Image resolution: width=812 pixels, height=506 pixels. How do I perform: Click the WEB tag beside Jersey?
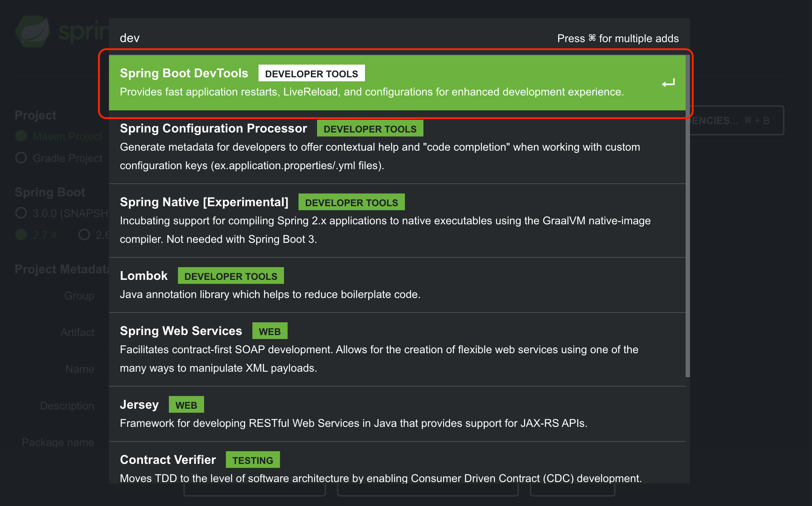[x=186, y=405]
